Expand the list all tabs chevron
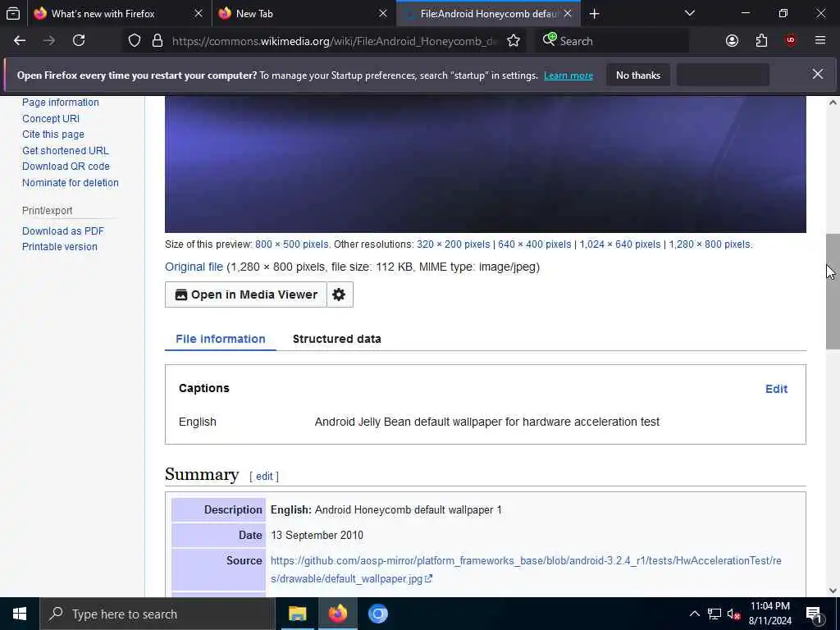 pyautogui.click(x=689, y=13)
